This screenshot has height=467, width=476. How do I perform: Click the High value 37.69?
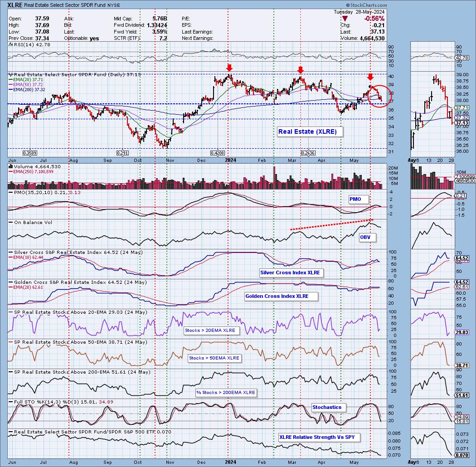[x=42, y=25]
